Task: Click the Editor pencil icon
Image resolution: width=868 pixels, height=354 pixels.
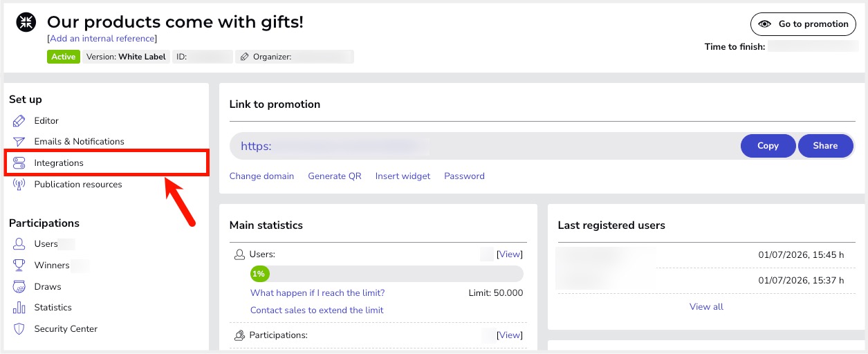Action: 19,121
